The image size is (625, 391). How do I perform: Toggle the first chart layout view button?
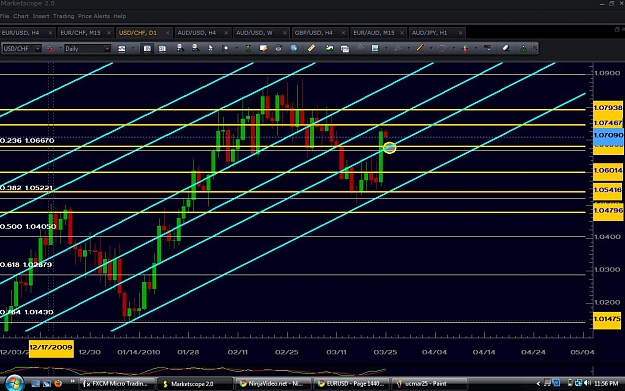[147, 49]
